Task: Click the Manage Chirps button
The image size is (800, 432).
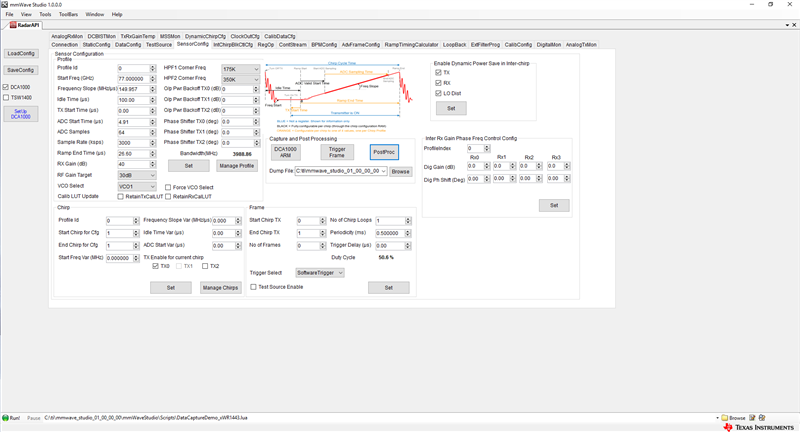Action: click(x=220, y=288)
